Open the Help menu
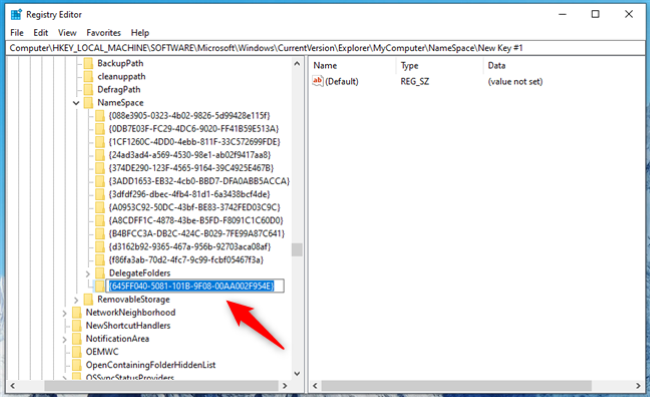 coord(140,33)
